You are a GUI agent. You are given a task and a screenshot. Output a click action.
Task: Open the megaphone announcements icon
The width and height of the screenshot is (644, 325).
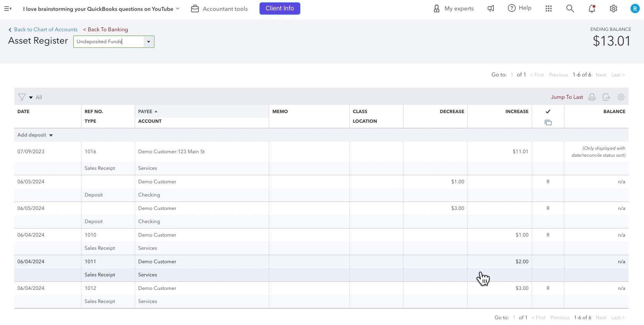(x=491, y=8)
